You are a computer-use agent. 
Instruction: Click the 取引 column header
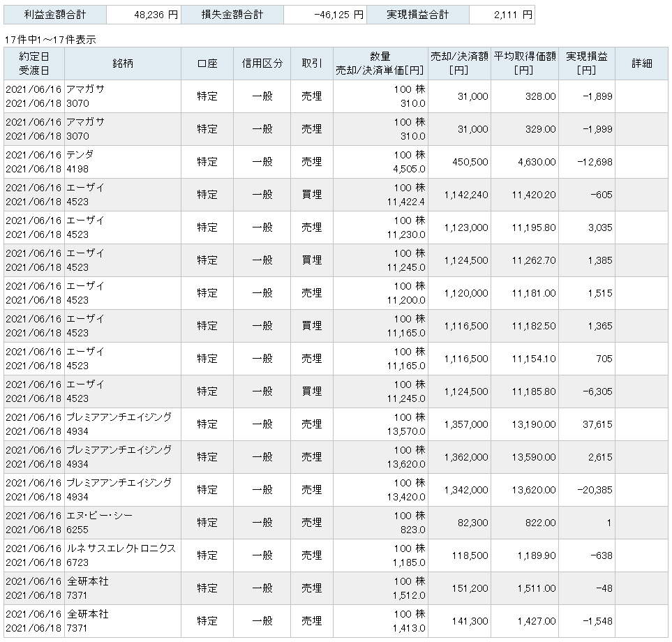311,64
